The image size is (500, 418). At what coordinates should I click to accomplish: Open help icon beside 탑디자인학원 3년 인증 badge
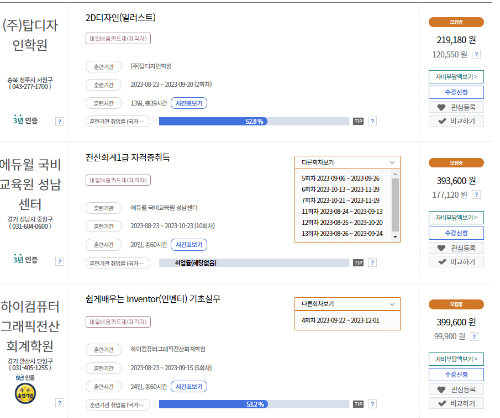point(59,121)
